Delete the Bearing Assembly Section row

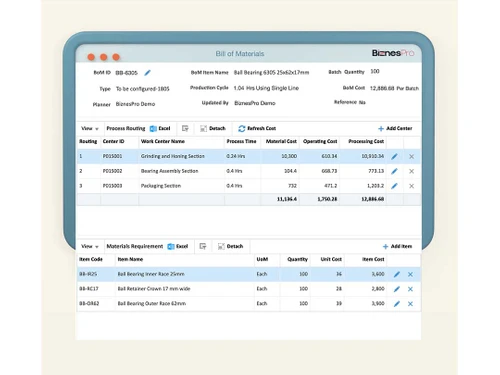(x=412, y=171)
